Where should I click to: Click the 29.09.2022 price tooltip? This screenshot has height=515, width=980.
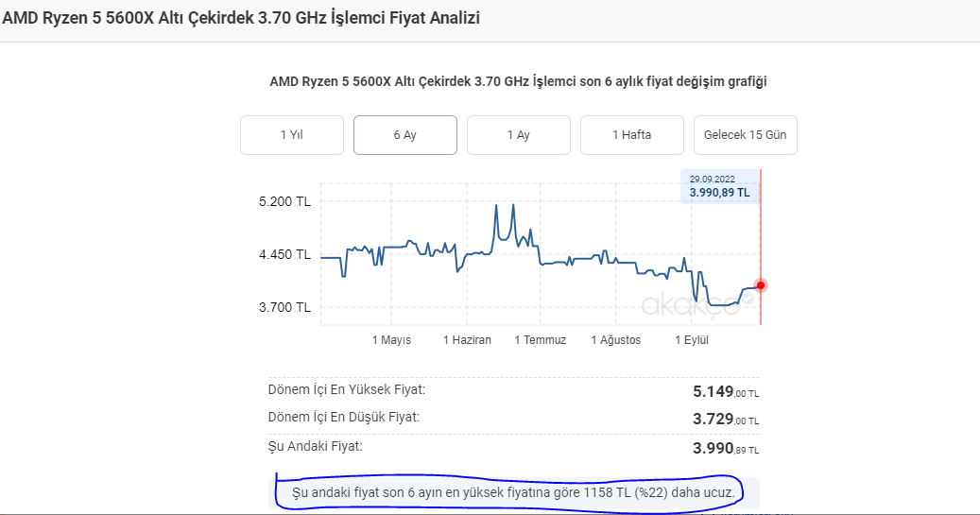pos(719,186)
